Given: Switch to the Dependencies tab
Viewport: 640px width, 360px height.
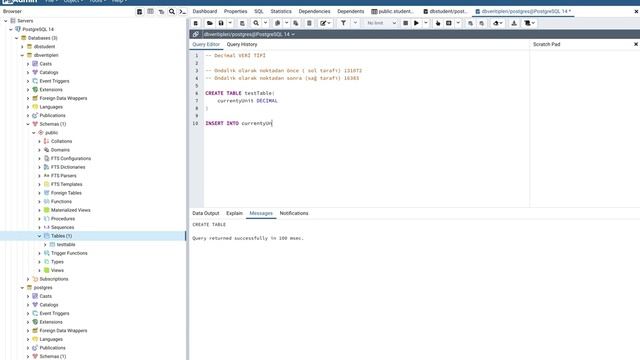Looking at the screenshot, I should click(314, 11).
